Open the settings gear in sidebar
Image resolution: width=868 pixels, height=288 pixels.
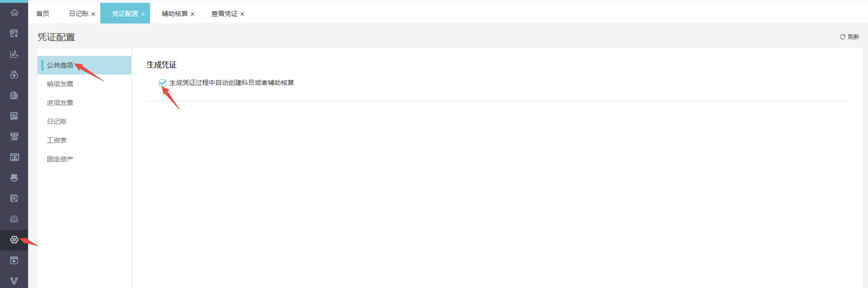pyautogui.click(x=14, y=240)
